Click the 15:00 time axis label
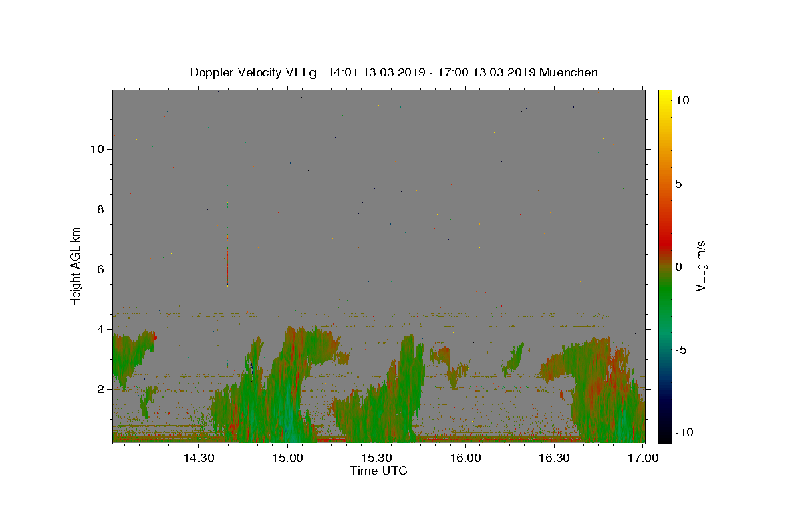 pyautogui.click(x=287, y=458)
